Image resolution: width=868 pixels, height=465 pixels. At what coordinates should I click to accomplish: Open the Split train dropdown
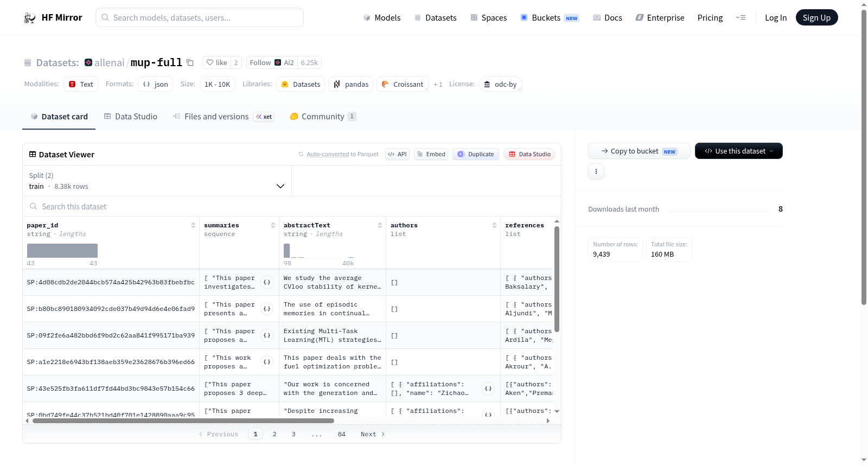point(157,181)
